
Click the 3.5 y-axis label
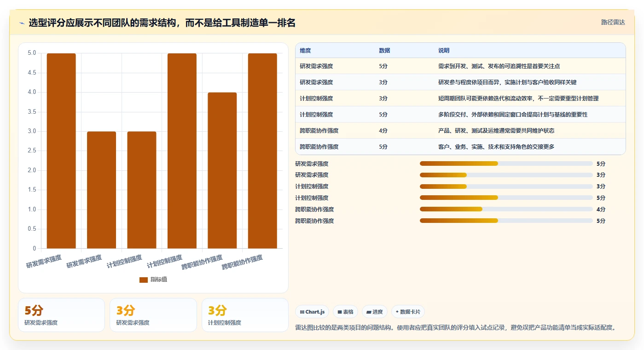pyautogui.click(x=32, y=112)
